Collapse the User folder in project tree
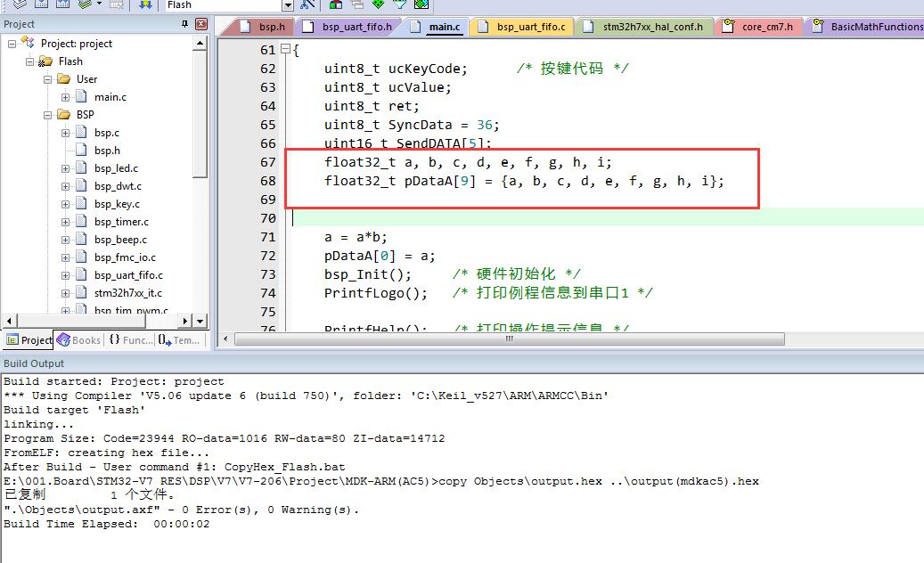Viewport: 924px width, 563px height. 48,79
